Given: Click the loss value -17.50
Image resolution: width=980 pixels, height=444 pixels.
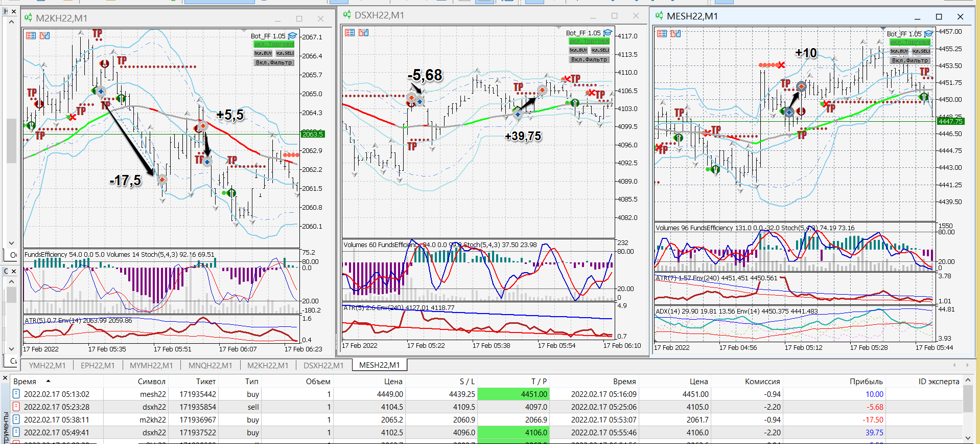Looking at the screenshot, I should (x=873, y=419).
